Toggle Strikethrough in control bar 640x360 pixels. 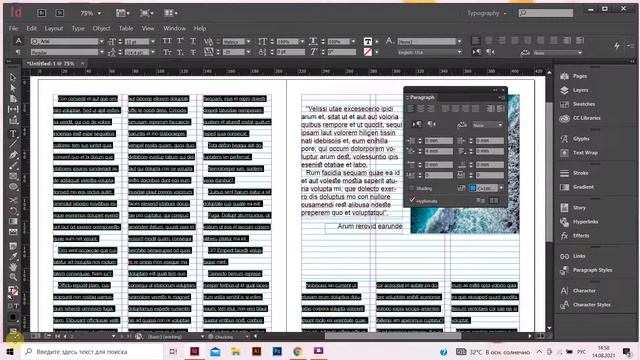[193, 52]
